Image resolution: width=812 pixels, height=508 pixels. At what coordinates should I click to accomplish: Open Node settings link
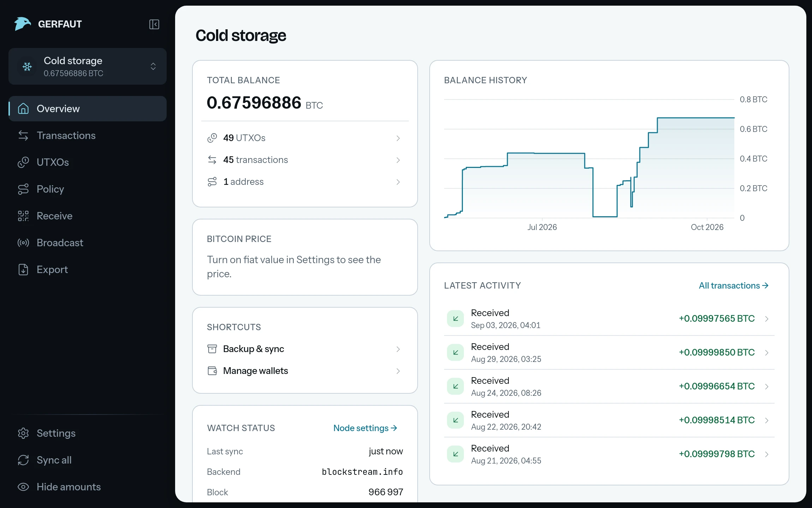[x=365, y=428]
